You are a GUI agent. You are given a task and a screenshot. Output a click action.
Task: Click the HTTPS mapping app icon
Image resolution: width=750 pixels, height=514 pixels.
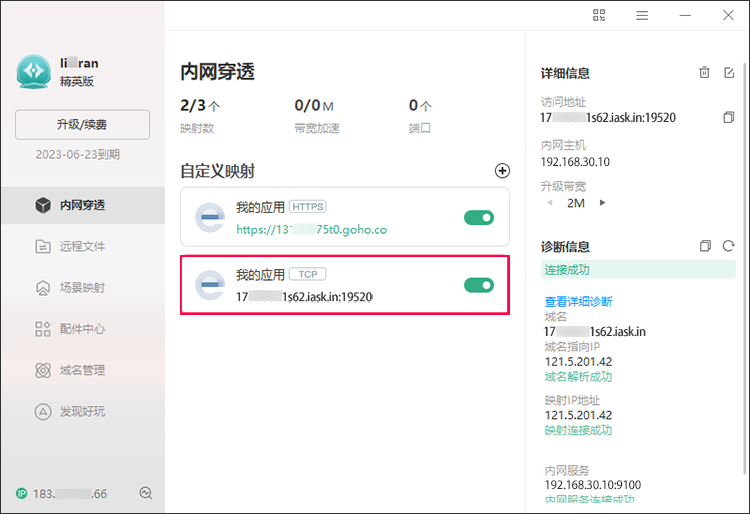point(210,218)
